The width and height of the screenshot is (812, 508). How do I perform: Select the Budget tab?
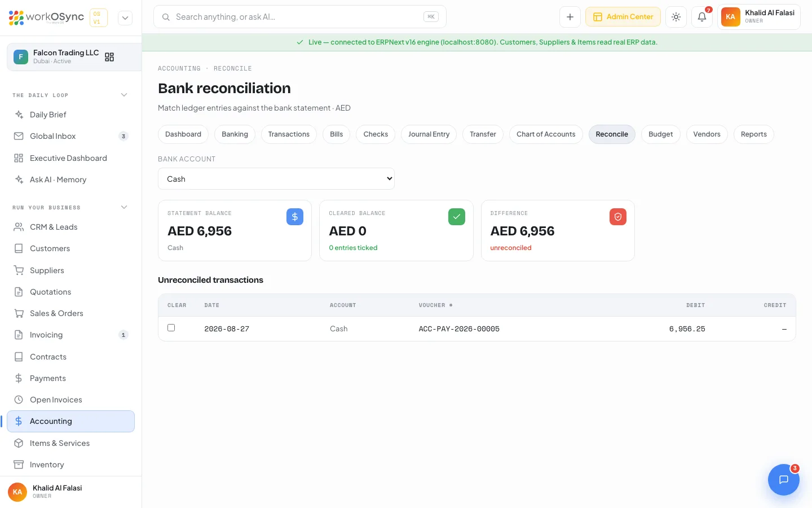(x=661, y=134)
